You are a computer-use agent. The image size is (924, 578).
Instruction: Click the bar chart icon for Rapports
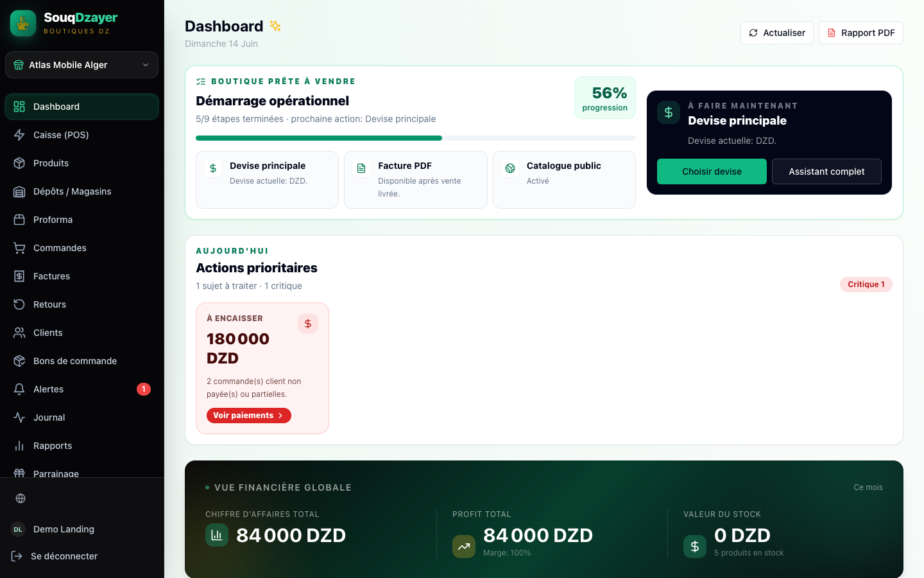pyautogui.click(x=19, y=446)
